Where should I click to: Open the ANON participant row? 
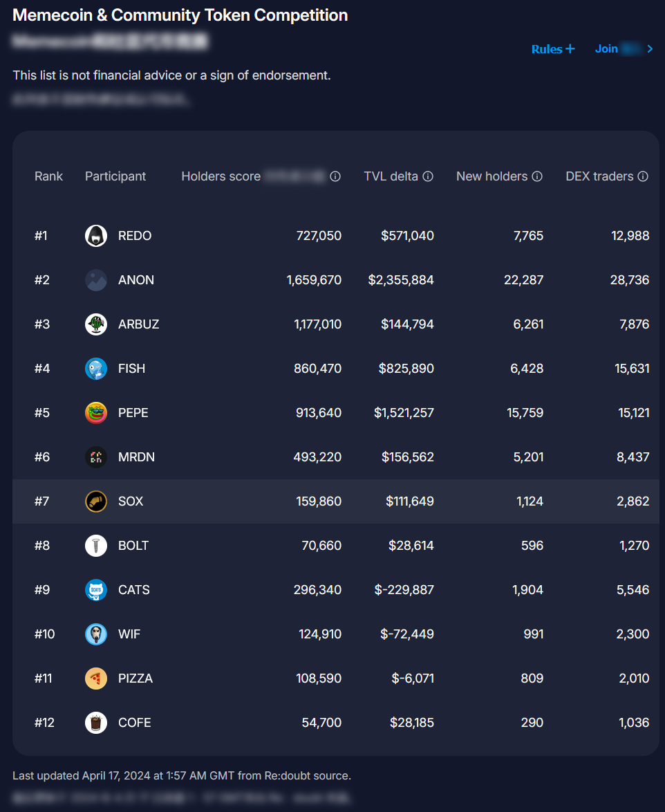click(136, 280)
